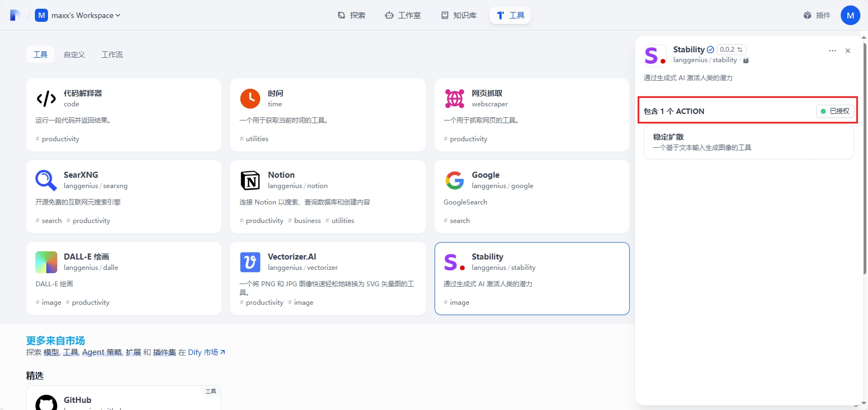Viewport: 868px width, 410px height.
Task: Click the plugin source icon after langgenius/stability
Action: tap(746, 60)
